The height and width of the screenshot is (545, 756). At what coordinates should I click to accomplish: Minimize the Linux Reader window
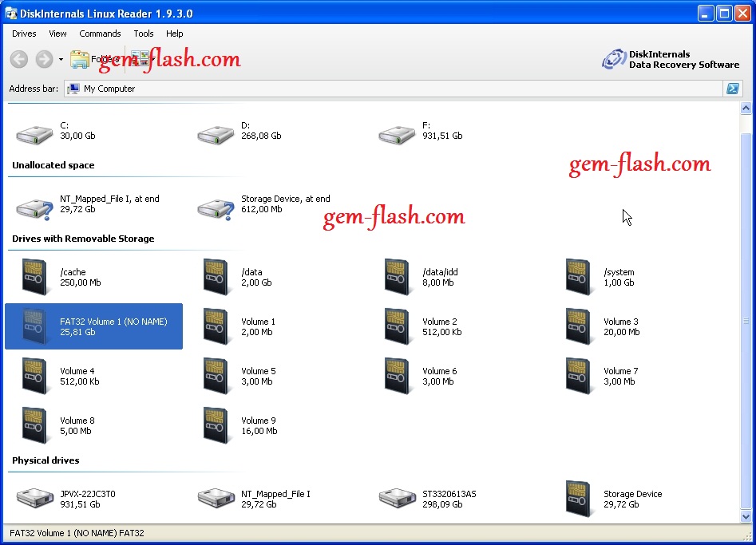coord(706,14)
